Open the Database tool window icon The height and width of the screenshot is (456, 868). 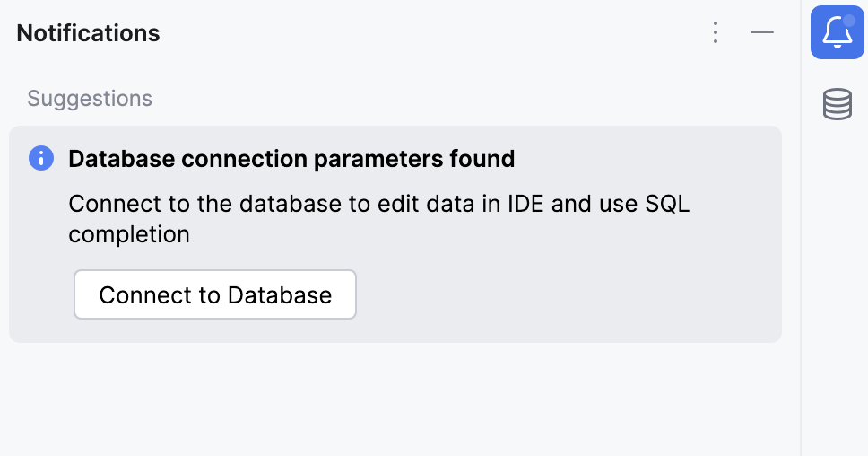pos(837,105)
